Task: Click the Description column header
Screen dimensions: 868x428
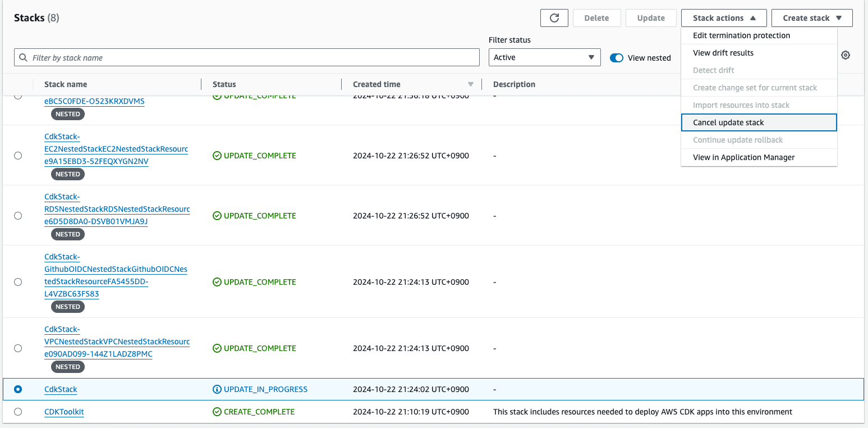Action: coord(514,84)
